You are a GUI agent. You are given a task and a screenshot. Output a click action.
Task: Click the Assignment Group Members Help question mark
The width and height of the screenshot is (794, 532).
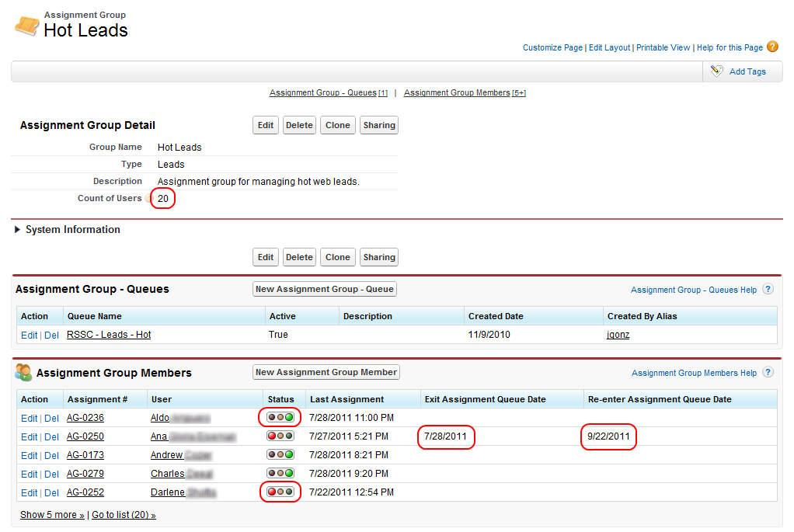coord(768,372)
